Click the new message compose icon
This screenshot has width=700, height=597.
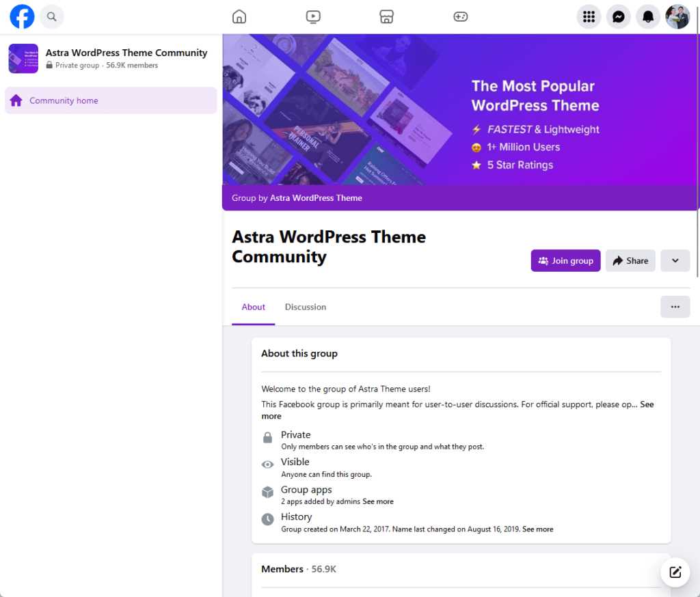click(675, 572)
